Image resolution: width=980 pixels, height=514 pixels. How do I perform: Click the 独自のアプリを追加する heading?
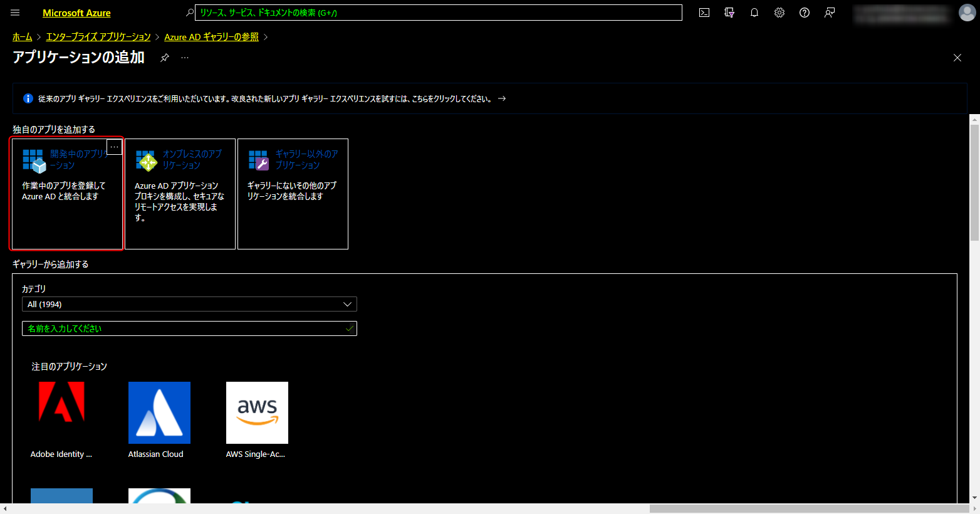click(x=54, y=129)
